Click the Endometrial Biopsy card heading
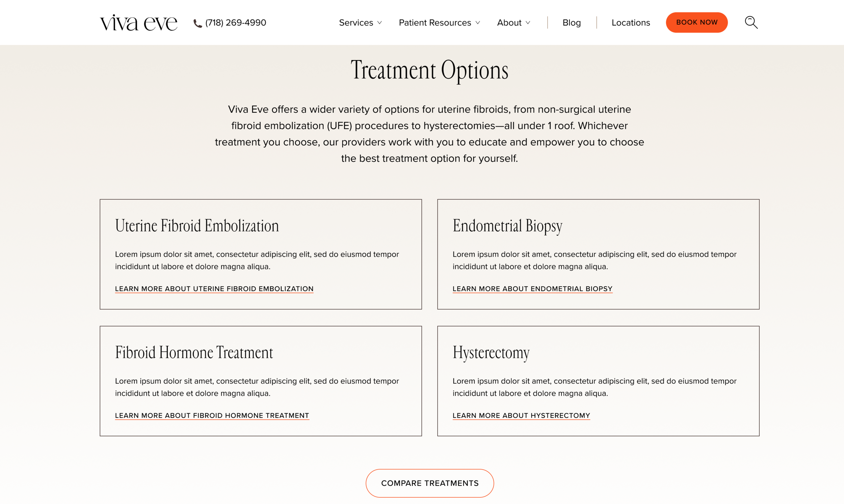The height and width of the screenshot is (504, 844). point(507,226)
